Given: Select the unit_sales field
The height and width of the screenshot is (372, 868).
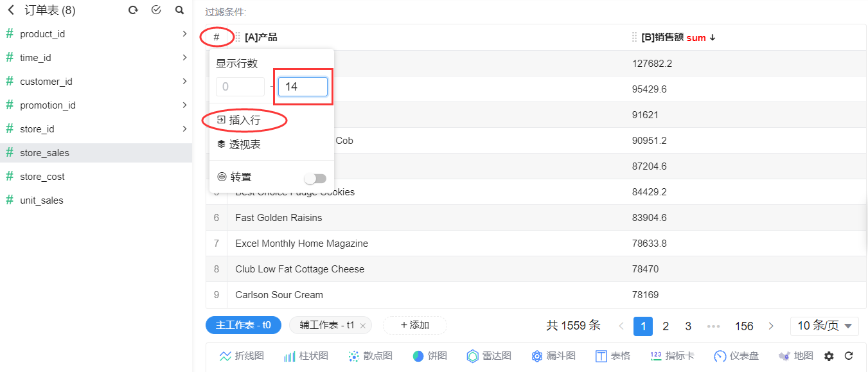Looking at the screenshot, I should tap(96, 200).
